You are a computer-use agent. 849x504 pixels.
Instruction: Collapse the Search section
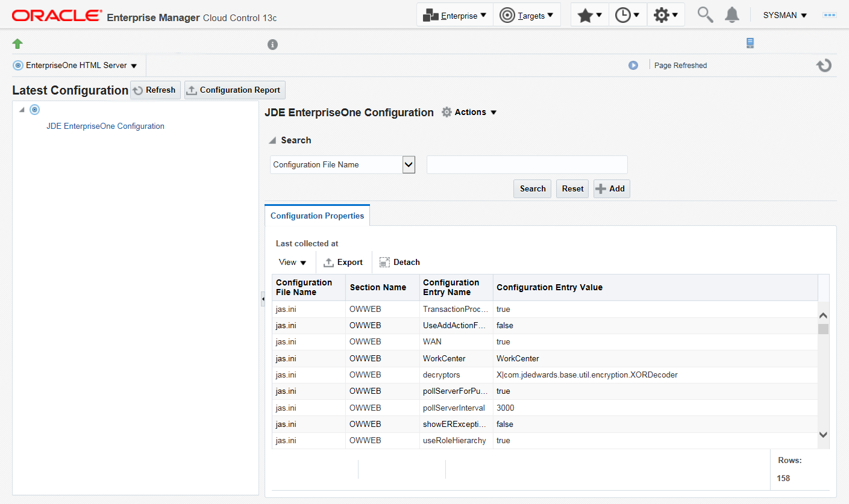(272, 140)
